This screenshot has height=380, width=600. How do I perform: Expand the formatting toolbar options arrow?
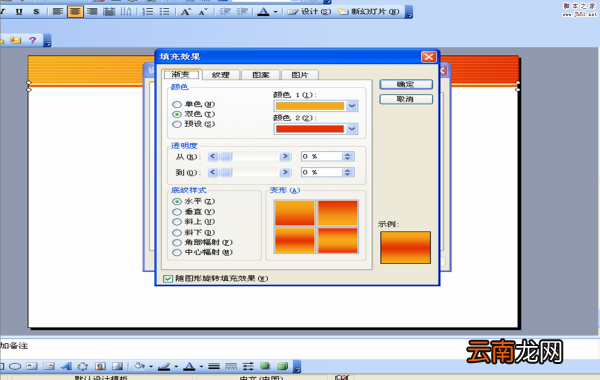pos(409,12)
